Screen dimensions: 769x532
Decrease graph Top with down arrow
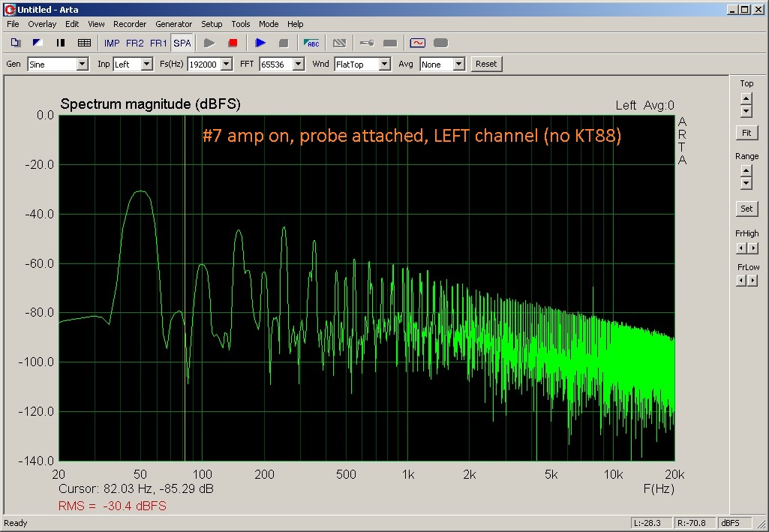click(x=746, y=111)
